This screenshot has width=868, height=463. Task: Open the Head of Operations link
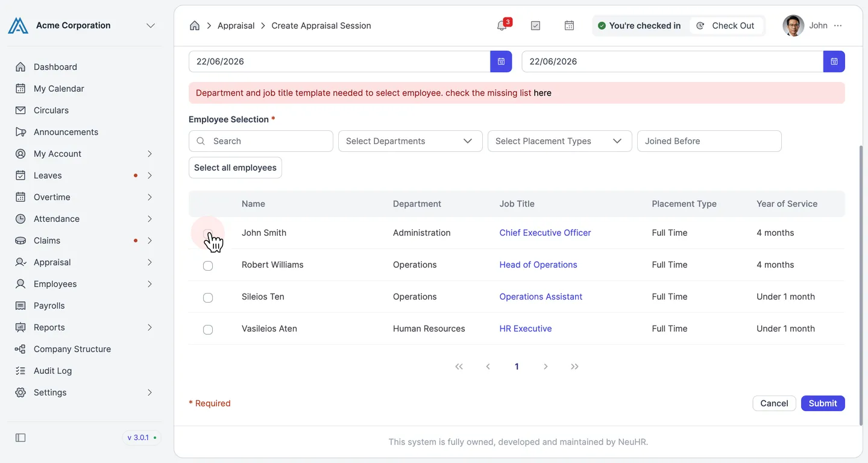coord(538,265)
